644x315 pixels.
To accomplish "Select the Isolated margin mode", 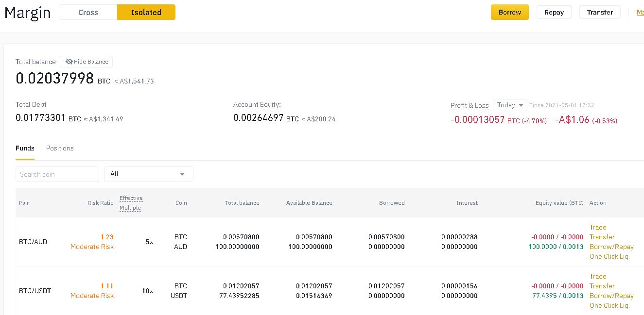I will (146, 12).
